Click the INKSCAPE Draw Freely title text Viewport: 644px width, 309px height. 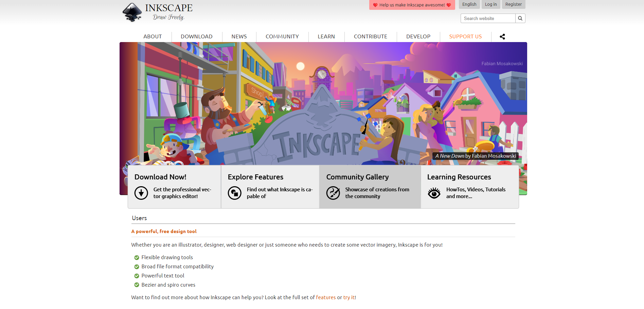(x=169, y=12)
